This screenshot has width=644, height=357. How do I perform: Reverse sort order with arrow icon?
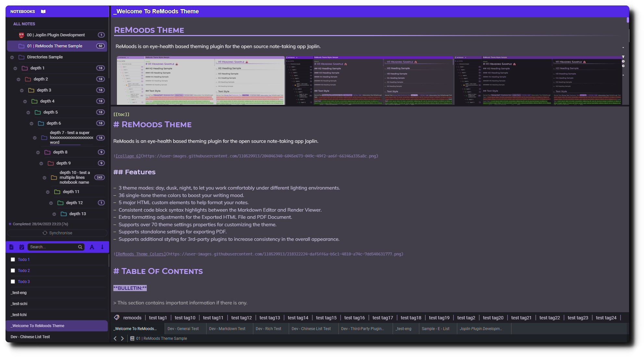(102, 247)
